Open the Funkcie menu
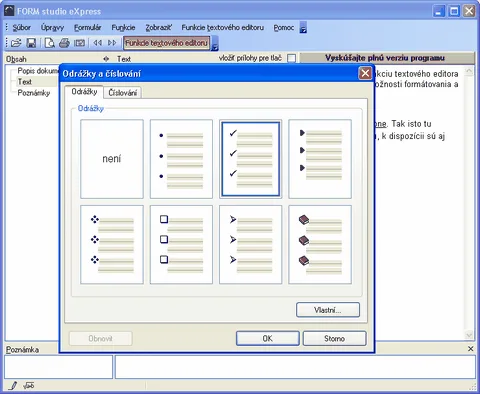The height and width of the screenshot is (394, 480). 123,28
